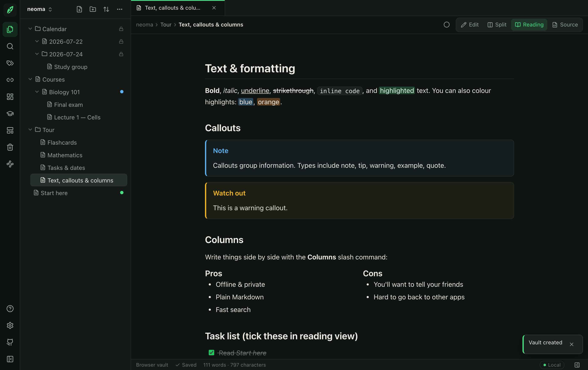Open the Settings gear icon
The width and height of the screenshot is (588, 370).
pos(10,325)
